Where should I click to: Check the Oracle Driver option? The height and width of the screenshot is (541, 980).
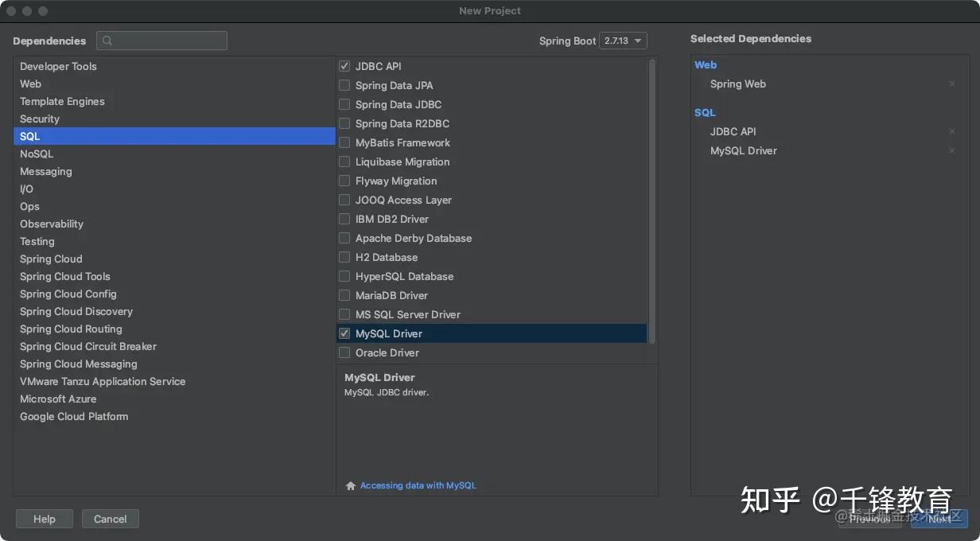click(344, 353)
